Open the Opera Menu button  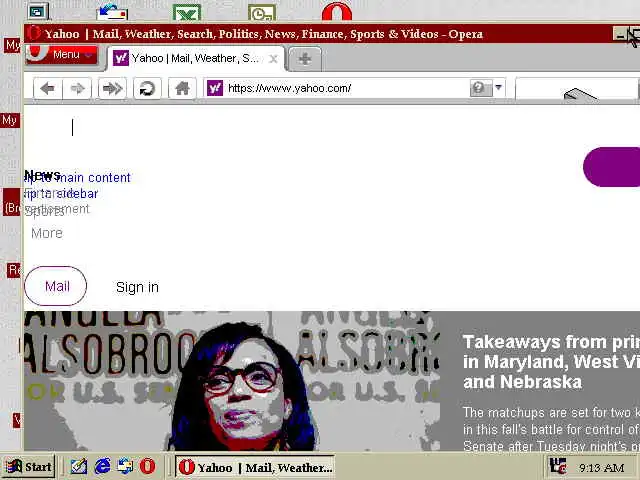click(x=61, y=54)
